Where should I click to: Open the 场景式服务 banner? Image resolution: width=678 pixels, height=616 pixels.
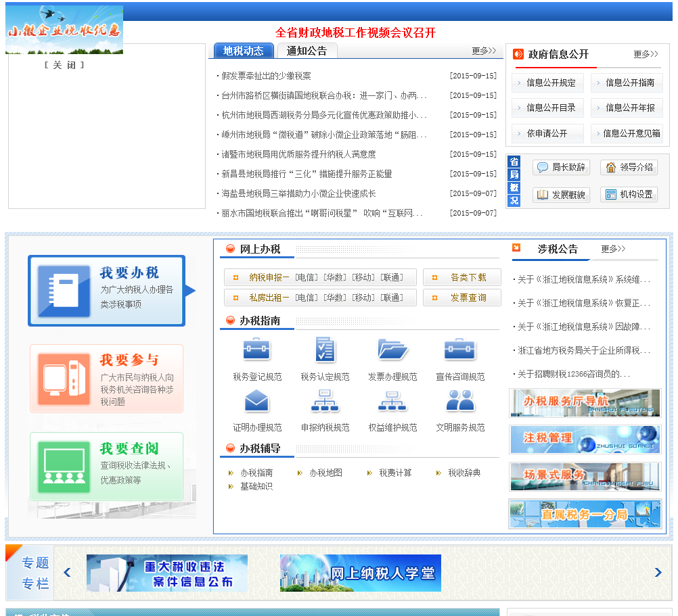pos(585,477)
